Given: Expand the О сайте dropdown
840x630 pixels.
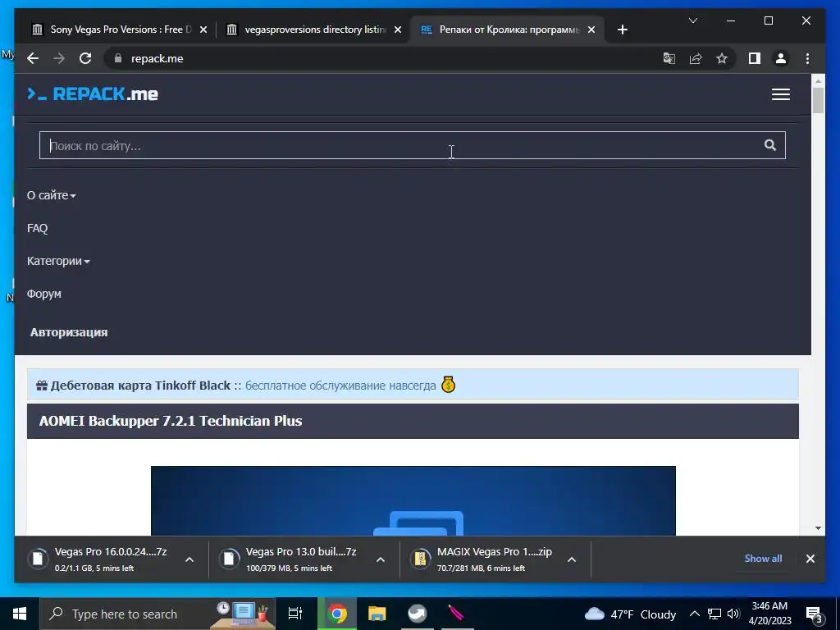Looking at the screenshot, I should (52, 195).
